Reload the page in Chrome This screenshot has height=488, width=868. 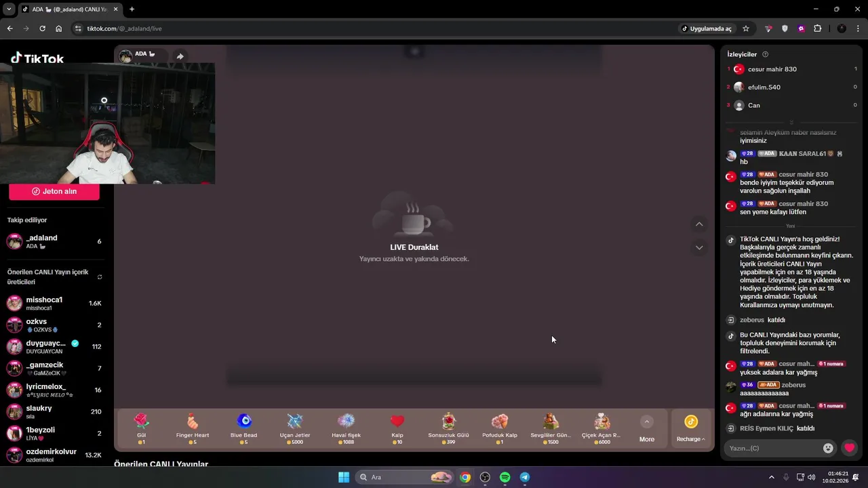42,28
